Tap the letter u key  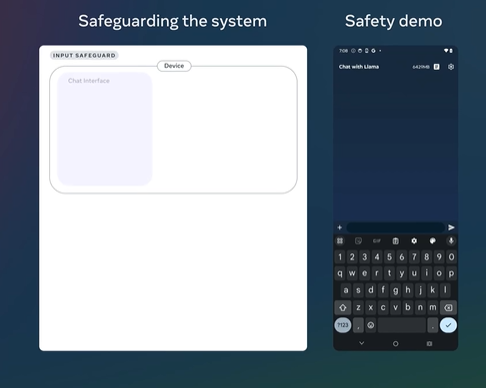[x=414, y=273]
